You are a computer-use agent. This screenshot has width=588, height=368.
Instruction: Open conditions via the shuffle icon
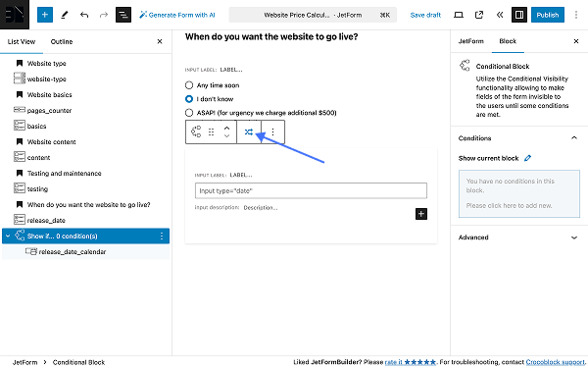pyautogui.click(x=249, y=132)
